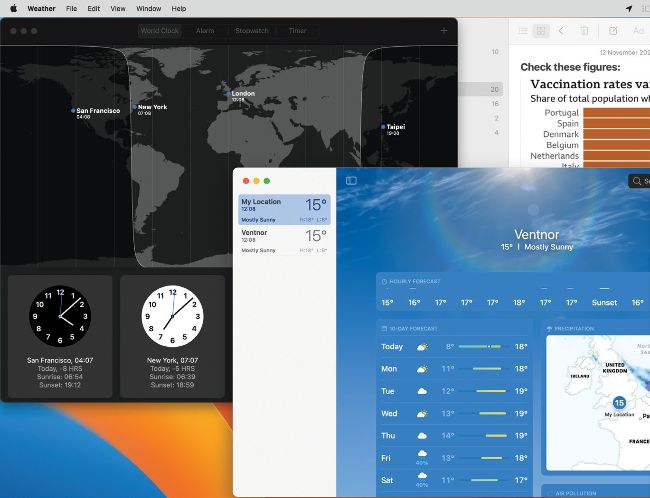
Task: Open the Edit menu
Action: coord(93,8)
